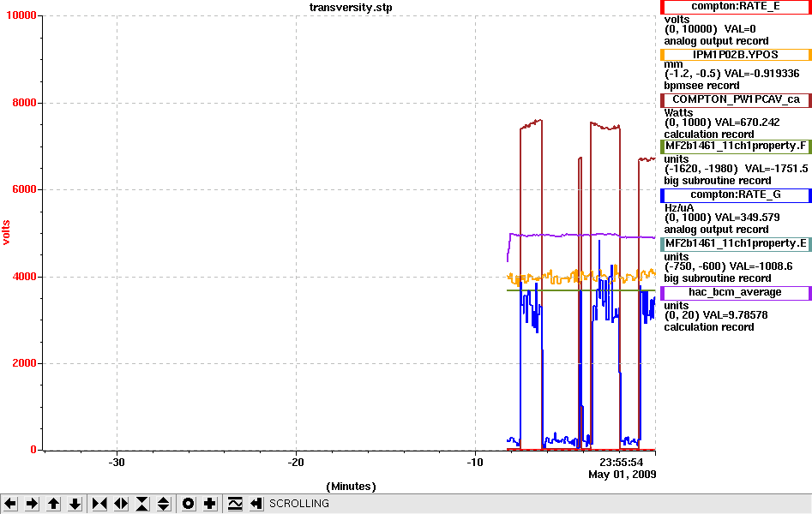The width and height of the screenshot is (812, 514).
Task: Click the transversity.stp graph title
Action: [x=351, y=7]
